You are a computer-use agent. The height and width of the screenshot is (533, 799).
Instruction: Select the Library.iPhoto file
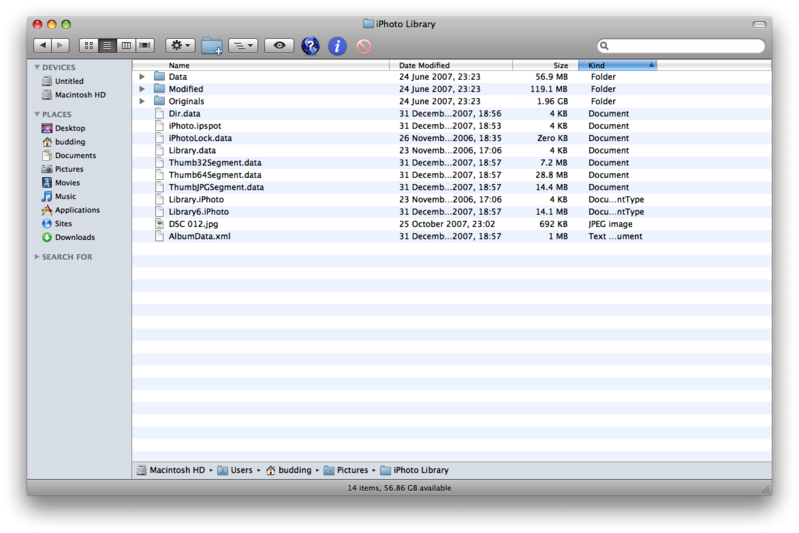point(451,199)
